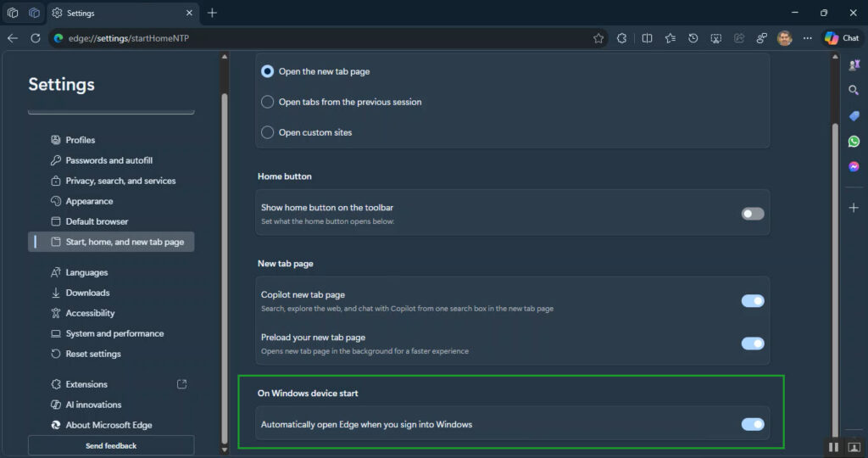Click the star to favorite this page
Viewport: 868px width, 458px height.
[x=598, y=38]
